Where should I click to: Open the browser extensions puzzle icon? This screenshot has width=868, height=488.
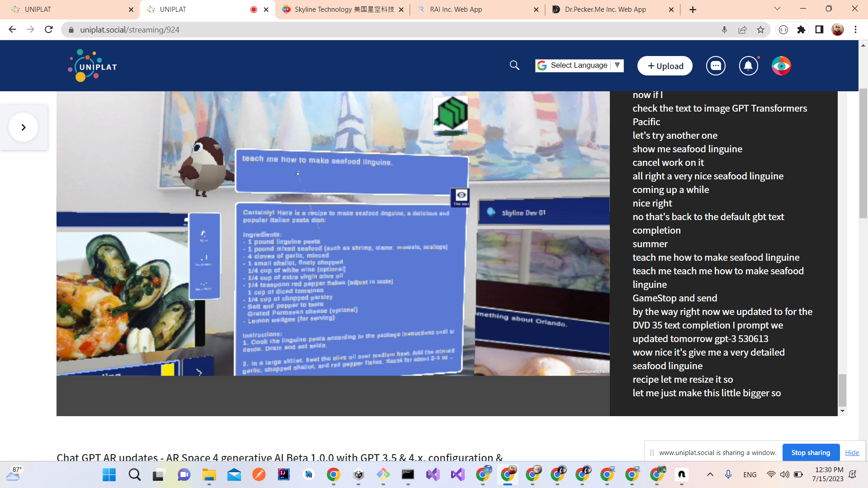[802, 30]
